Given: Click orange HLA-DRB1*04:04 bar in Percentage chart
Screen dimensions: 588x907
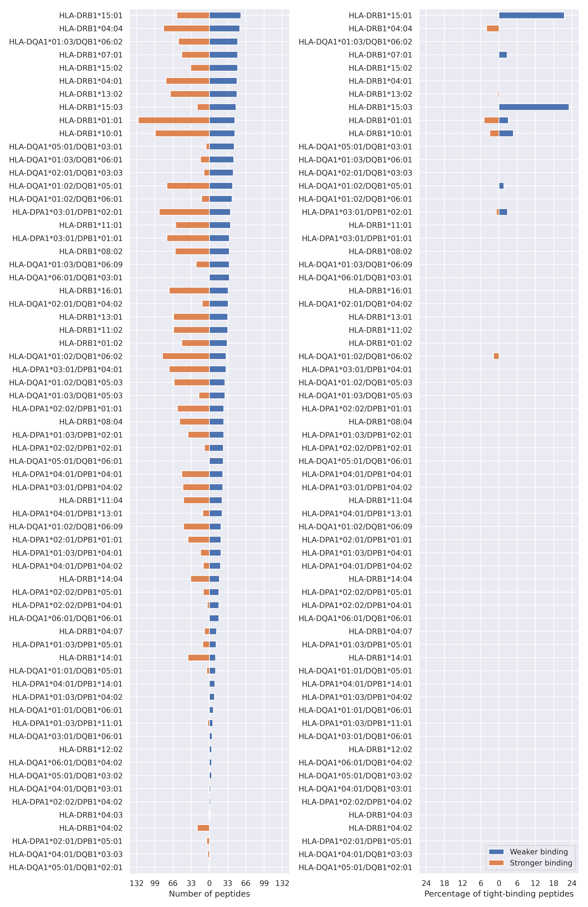Looking at the screenshot, I should (493, 29).
